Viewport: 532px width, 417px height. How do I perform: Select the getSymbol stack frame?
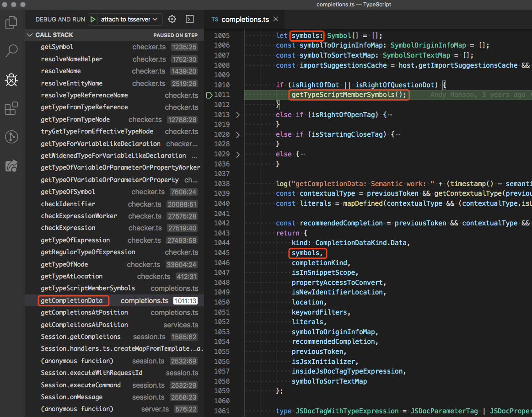[57, 47]
